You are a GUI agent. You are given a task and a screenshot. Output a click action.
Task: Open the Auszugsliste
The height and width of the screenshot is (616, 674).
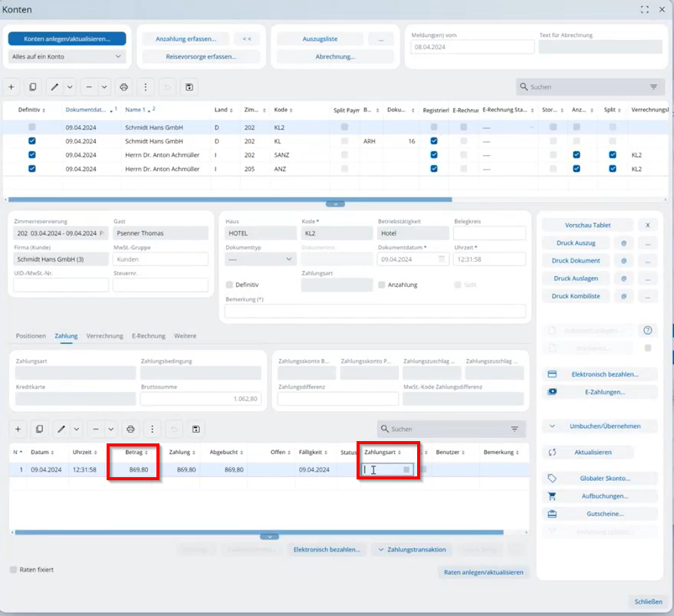point(321,38)
